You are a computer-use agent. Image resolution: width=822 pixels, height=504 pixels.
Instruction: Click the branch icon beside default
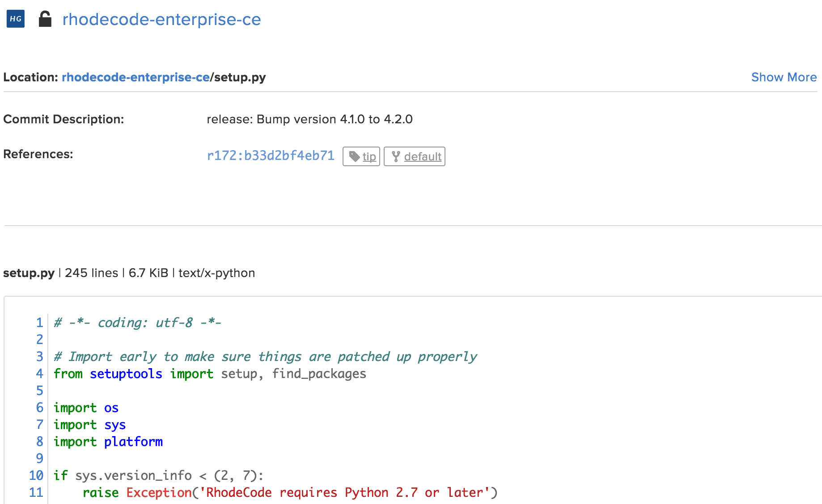coord(396,156)
